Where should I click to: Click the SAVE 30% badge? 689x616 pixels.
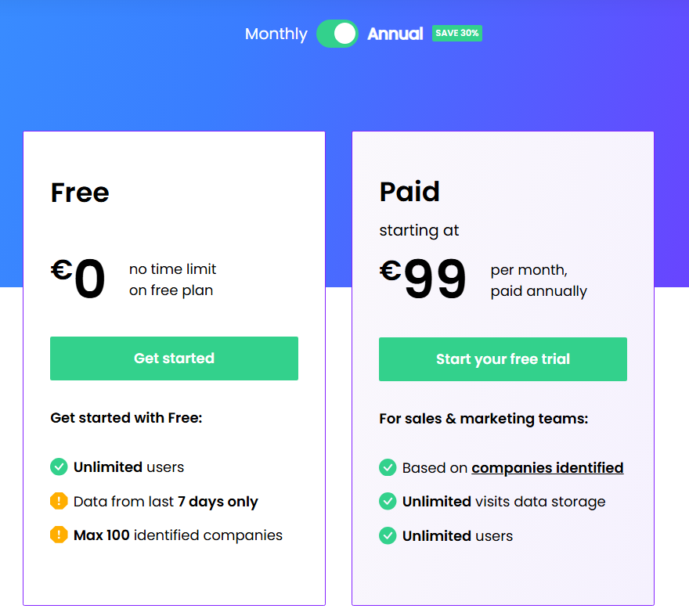point(456,33)
